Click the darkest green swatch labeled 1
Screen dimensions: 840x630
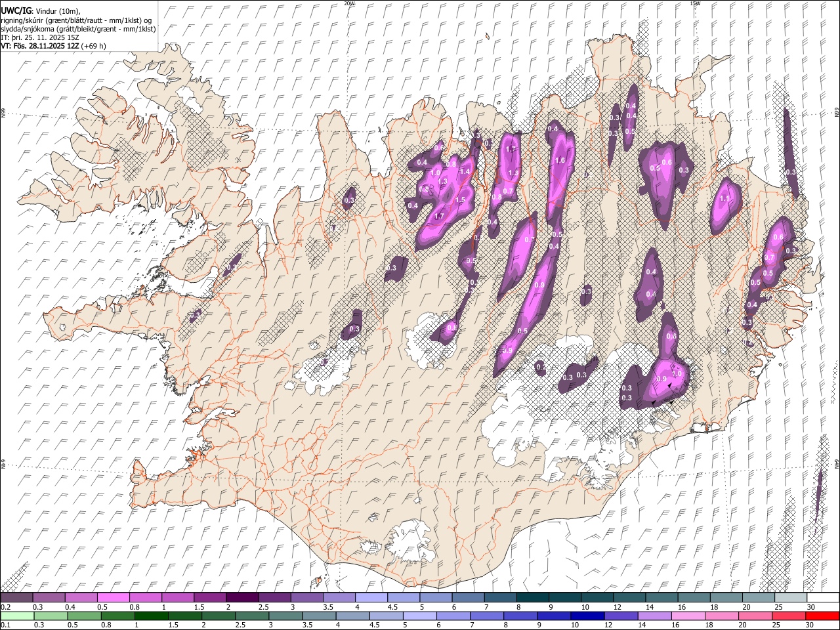click(x=151, y=616)
